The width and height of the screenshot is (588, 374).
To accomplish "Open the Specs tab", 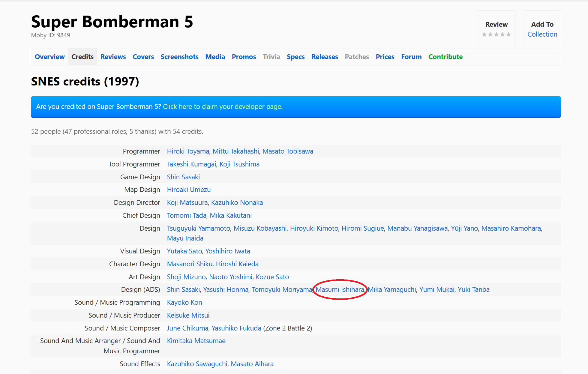I will pyautogui.click(x=295, y=57).
